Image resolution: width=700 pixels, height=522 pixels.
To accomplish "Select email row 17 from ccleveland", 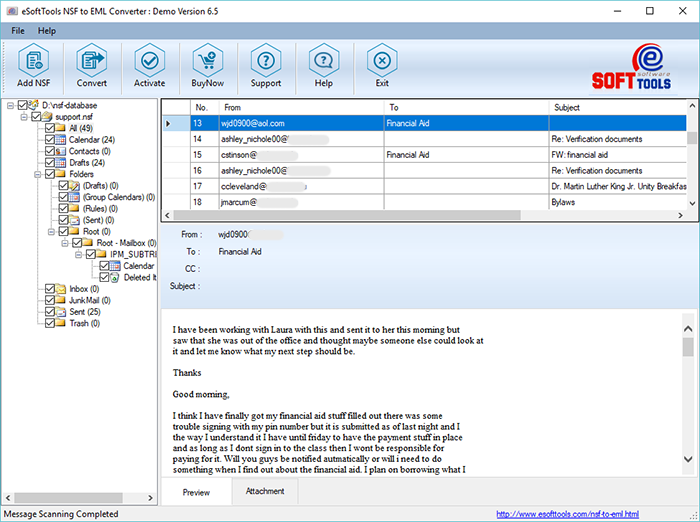I will click(425, 187).
